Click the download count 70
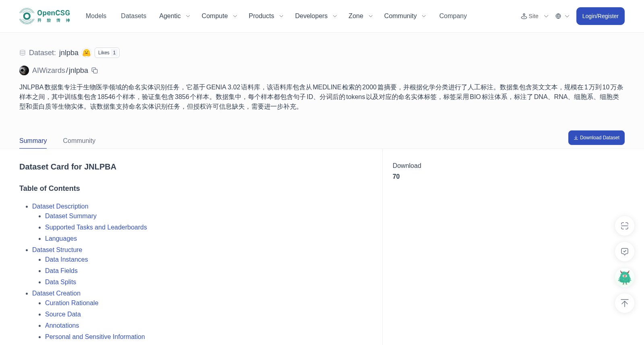The height and width of the screenshot is (345, 644). click(x=396, y=176)
